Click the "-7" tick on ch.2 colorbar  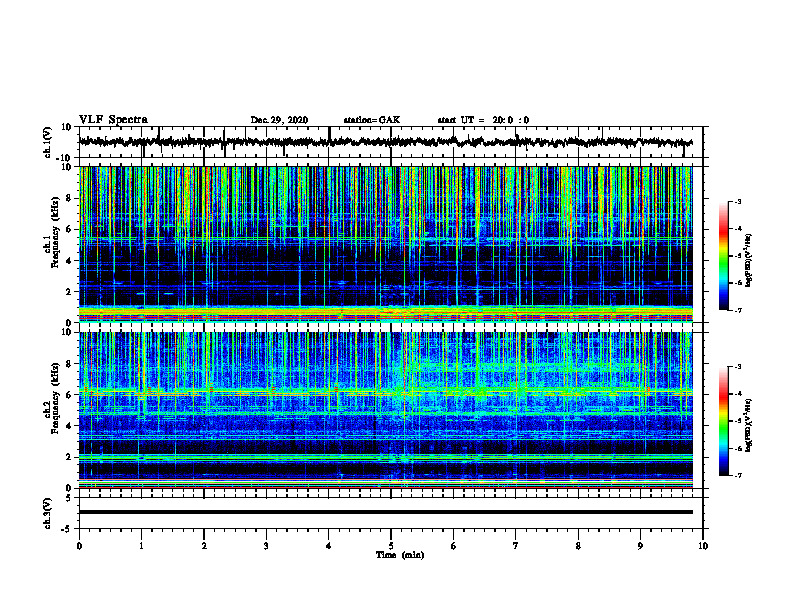click(x=737, y=476)
